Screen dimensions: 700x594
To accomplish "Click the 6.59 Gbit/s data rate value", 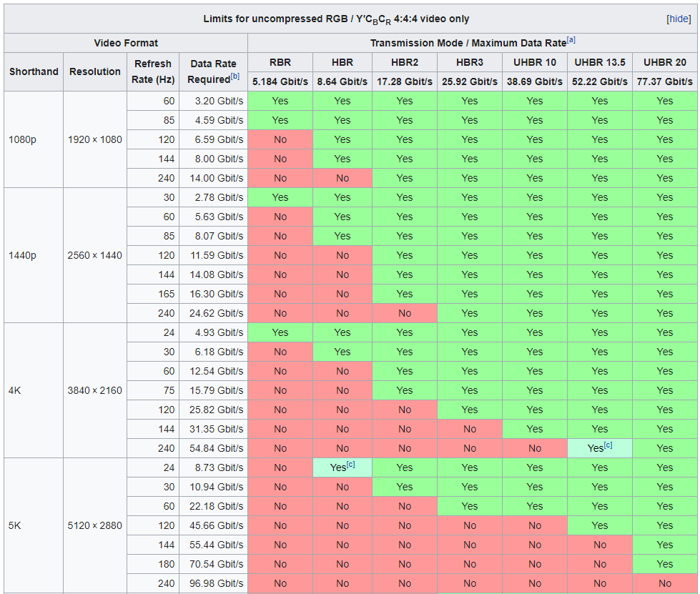I will click(x=219, y=139).
